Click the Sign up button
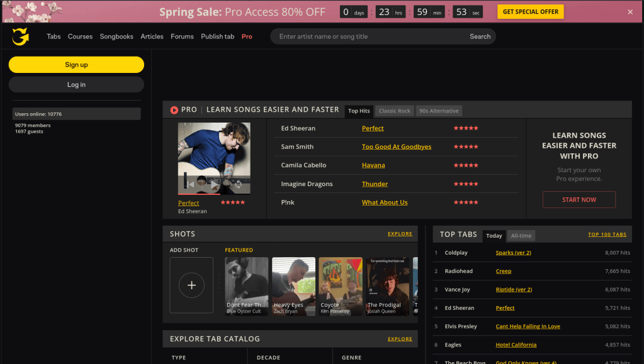644x364 pixels. point(76,65)
